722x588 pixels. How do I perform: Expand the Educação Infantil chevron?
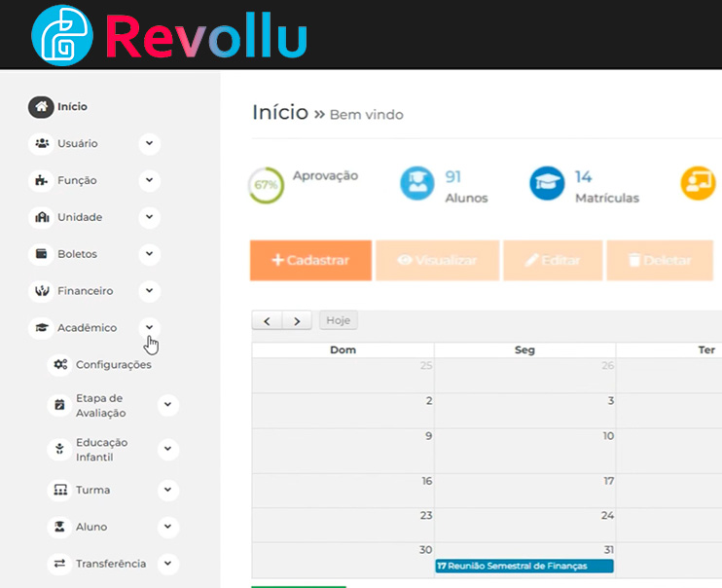168,449
